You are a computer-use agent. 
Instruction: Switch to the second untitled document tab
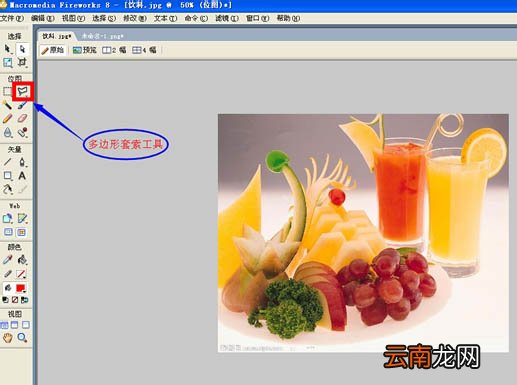coord(102,36)
